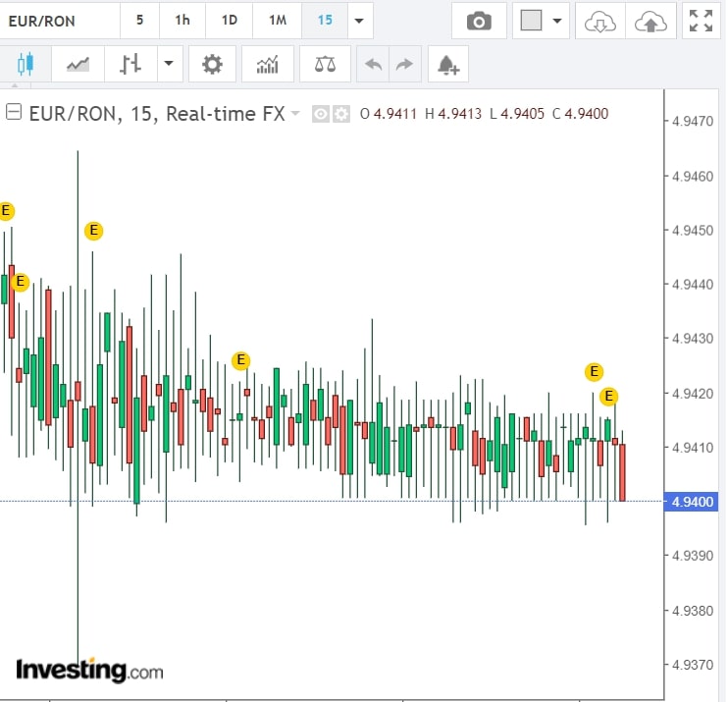Image resolution: width=728 pixels, height=702 pixels.
Task: Collapse the EUR/RON legend with minus box
Action: 14,113
